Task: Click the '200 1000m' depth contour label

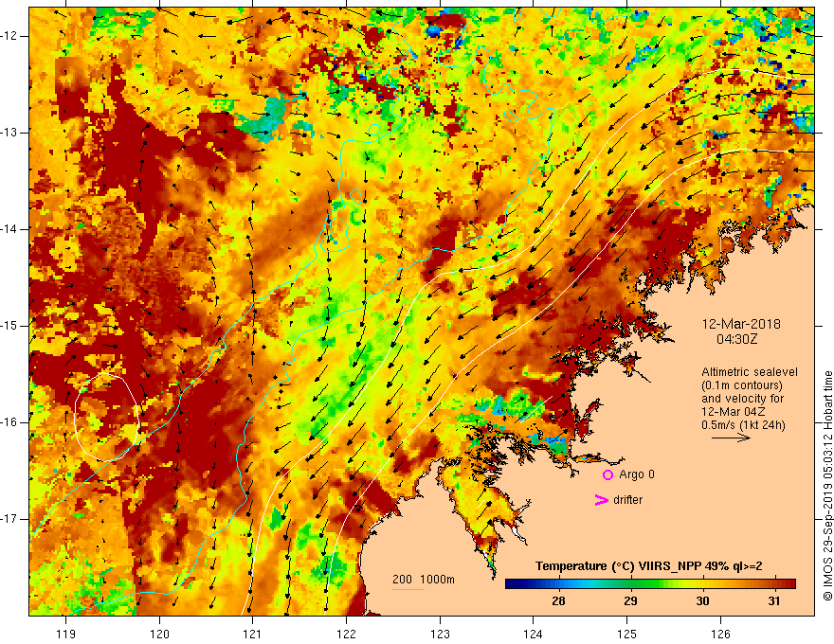Action: (424, 580)
